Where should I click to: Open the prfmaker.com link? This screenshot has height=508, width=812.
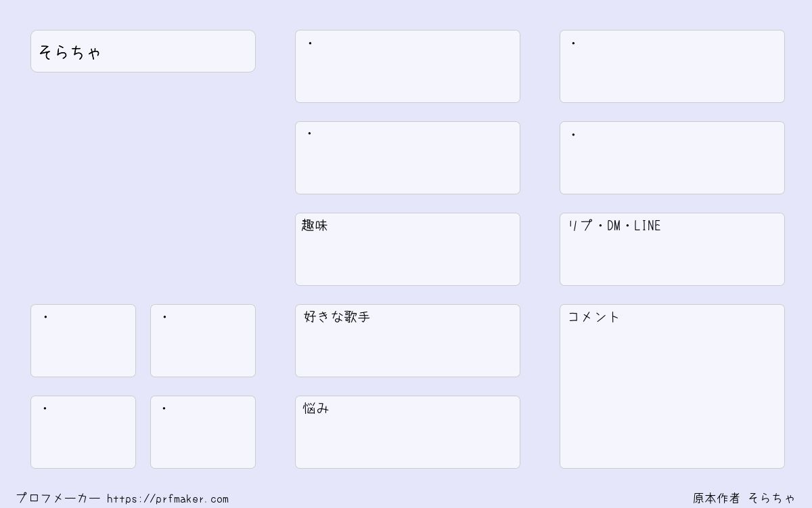pyautogui.click(x=168, y=499)
